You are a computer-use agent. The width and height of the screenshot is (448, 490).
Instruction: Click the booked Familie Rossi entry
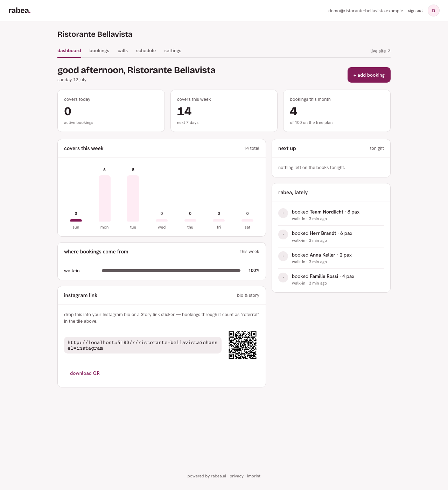pos(331,279)
